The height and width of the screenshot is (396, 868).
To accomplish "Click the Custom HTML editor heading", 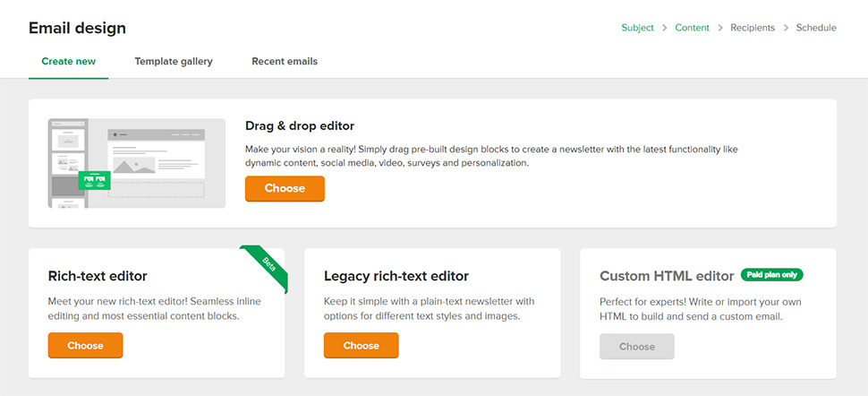I will coord(667,276).
